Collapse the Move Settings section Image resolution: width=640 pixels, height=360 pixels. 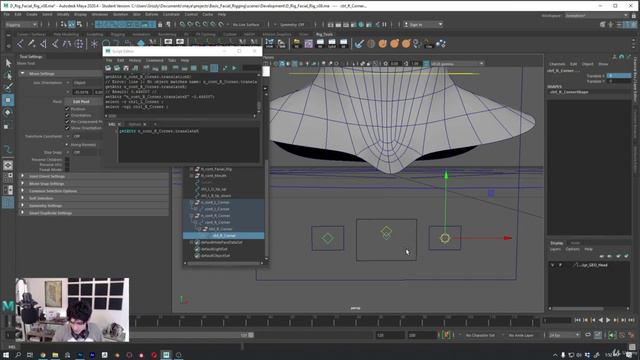pos(22,73)
